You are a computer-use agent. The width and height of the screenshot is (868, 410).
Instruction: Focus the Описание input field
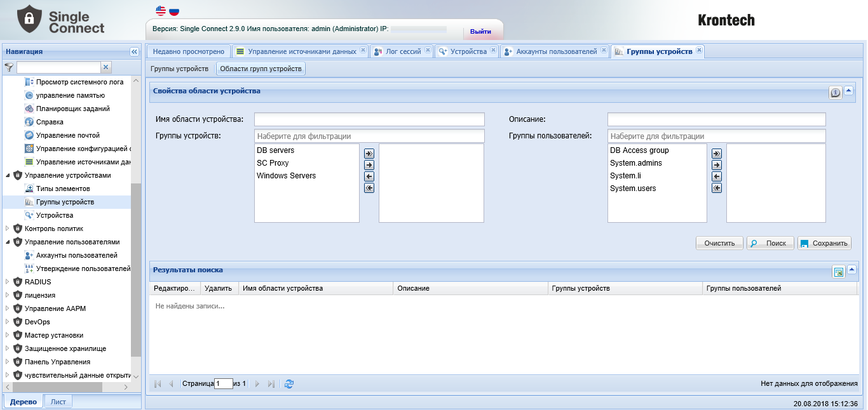tap(716, 119)
